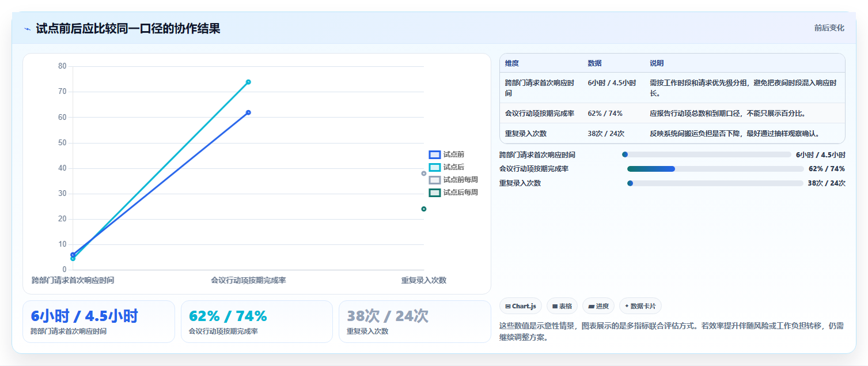Toggle 试点后每周 legend entry

pyautogui.click(x=453, y=193)
